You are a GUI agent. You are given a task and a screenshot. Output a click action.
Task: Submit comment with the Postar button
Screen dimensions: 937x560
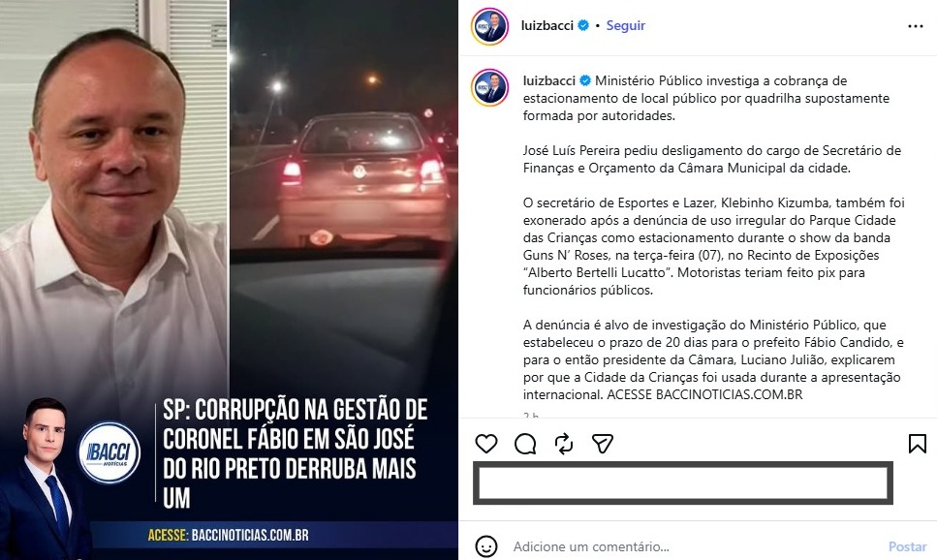pyautogui.click(x=907, y=546)
